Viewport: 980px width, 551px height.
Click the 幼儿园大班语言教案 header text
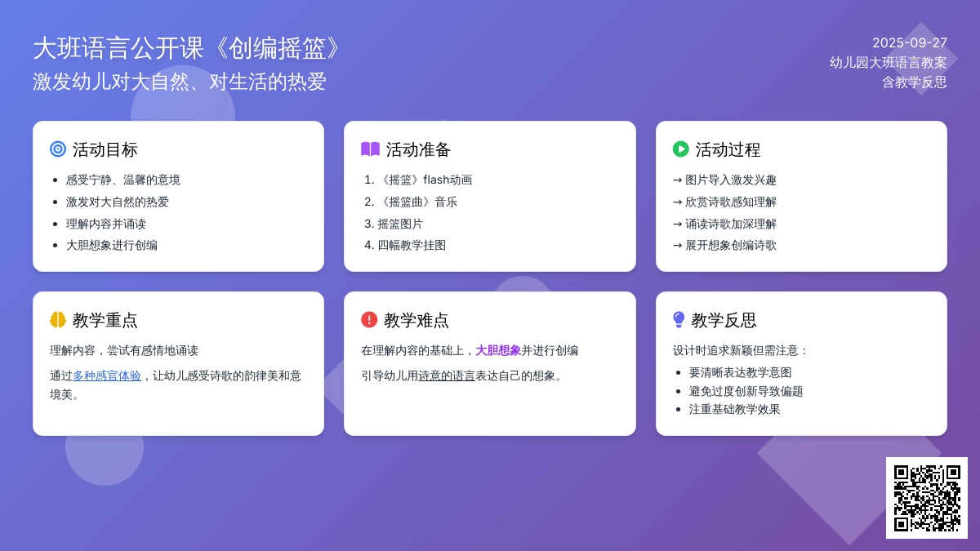(888, 63)
